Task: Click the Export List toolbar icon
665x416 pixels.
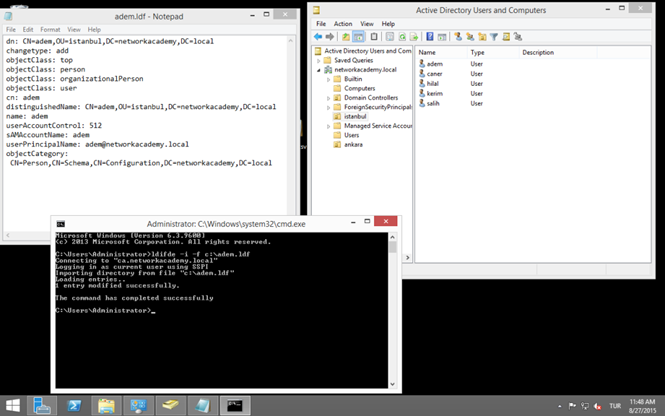Action: click(x=414, y=37)
